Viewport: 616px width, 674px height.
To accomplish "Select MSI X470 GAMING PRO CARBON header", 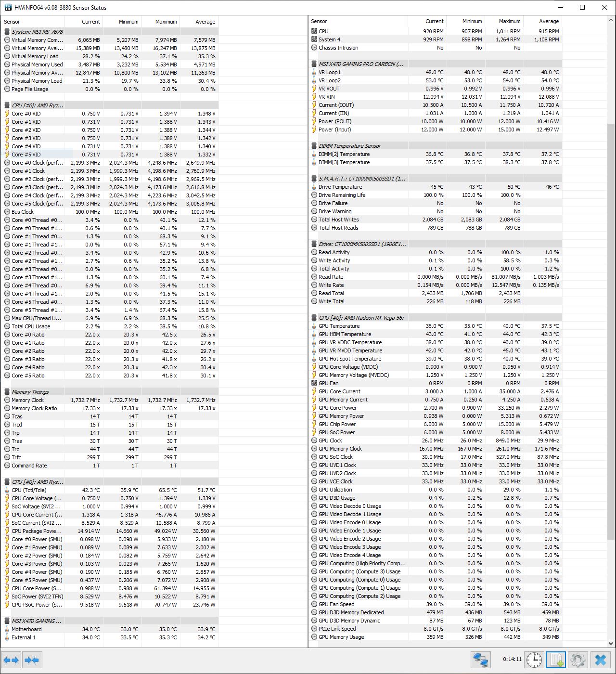I will tap(436, 64).
